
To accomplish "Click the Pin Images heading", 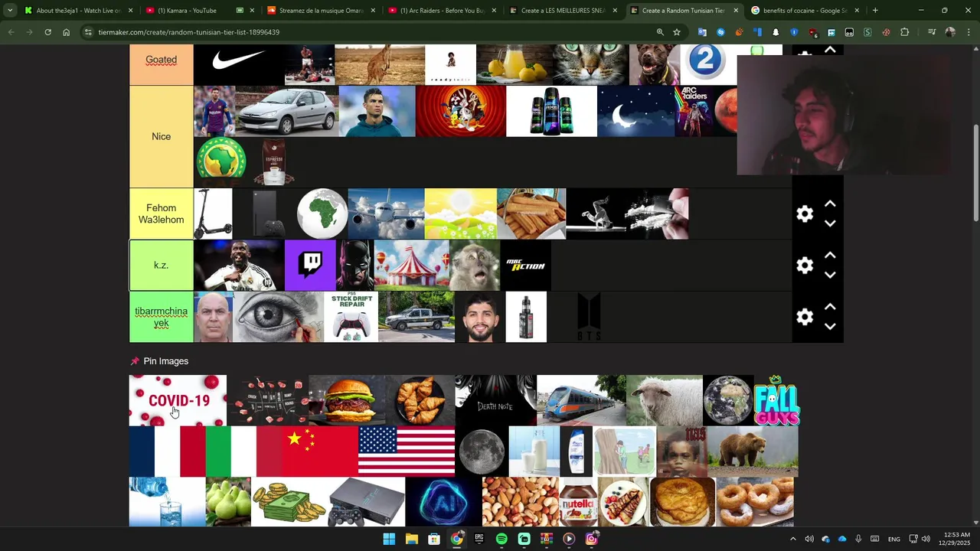I will coord(165,361).
